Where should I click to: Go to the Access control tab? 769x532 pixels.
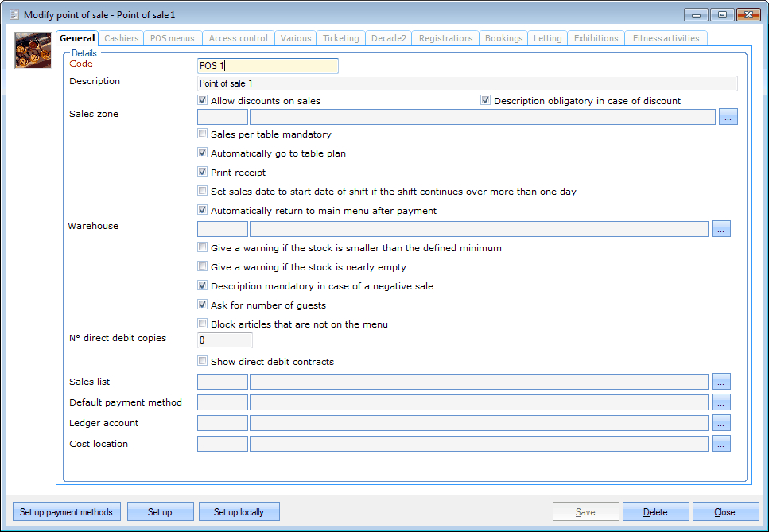coord(238,38)
